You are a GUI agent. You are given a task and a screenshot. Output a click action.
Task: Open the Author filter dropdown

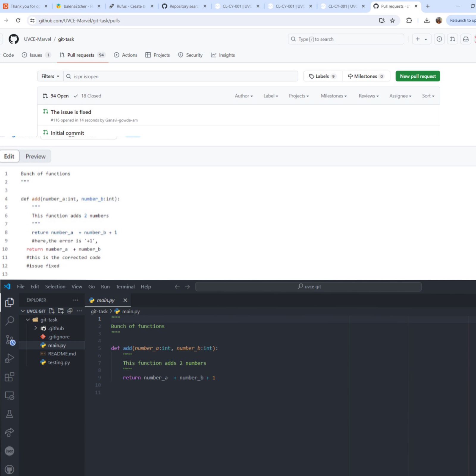(244, 96)
